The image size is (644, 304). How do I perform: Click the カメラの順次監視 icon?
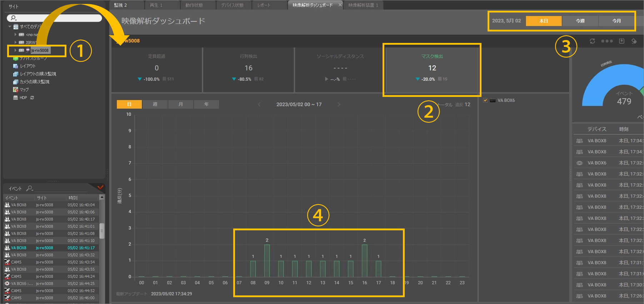click(15, 82)
